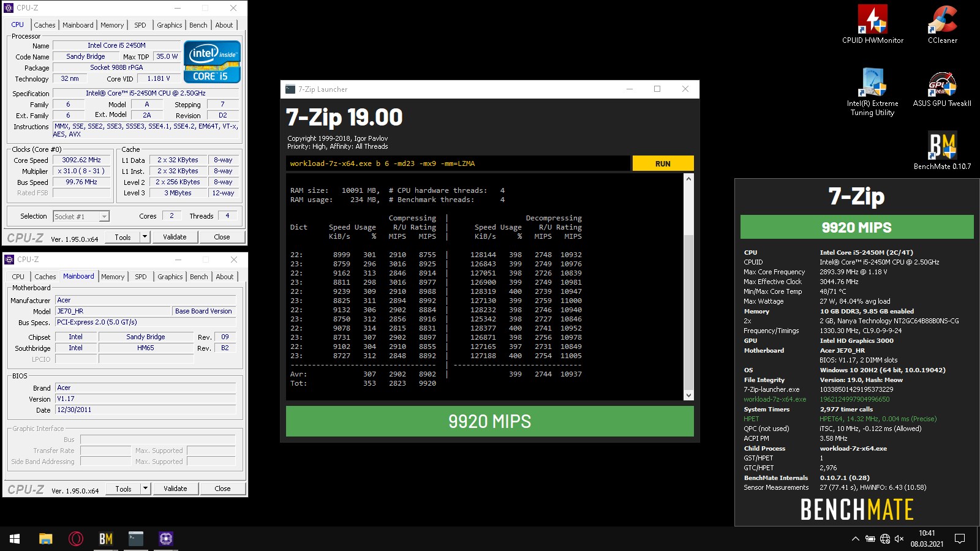Open the Windows Start menu
The image size is (980, 551).
[x=15, y=539]
